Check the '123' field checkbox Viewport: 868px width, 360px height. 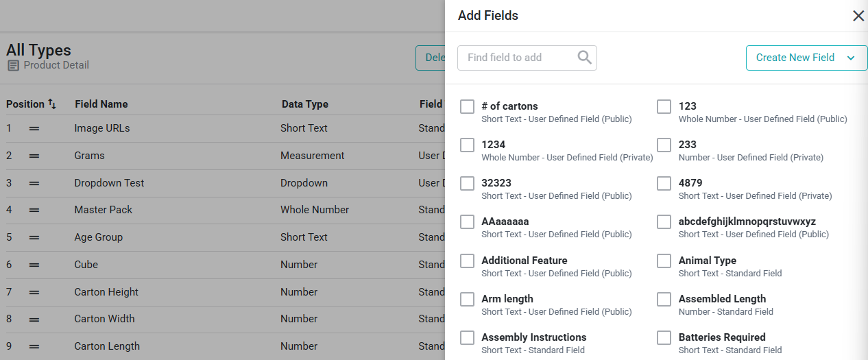point(664,107)
